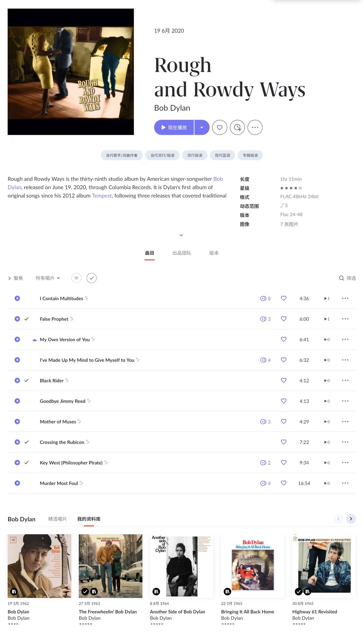
Task: Open the Tempest album link
Action: click(x=102, y=196)
